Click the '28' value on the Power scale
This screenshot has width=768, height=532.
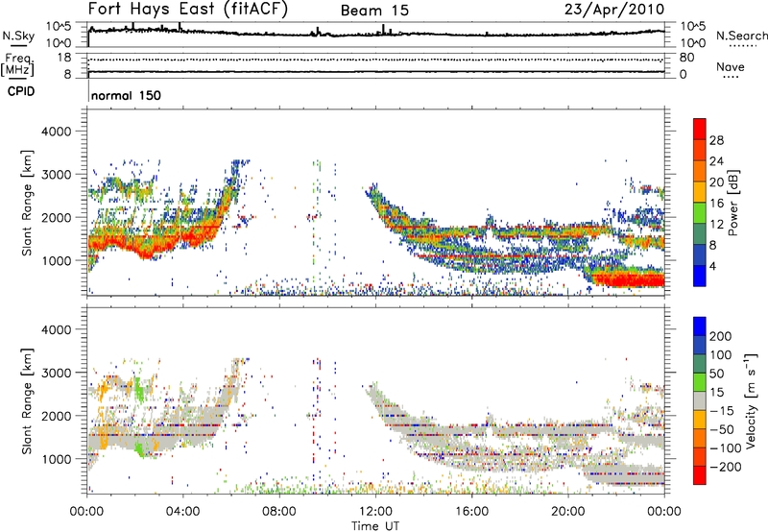(x=716, y=140)
